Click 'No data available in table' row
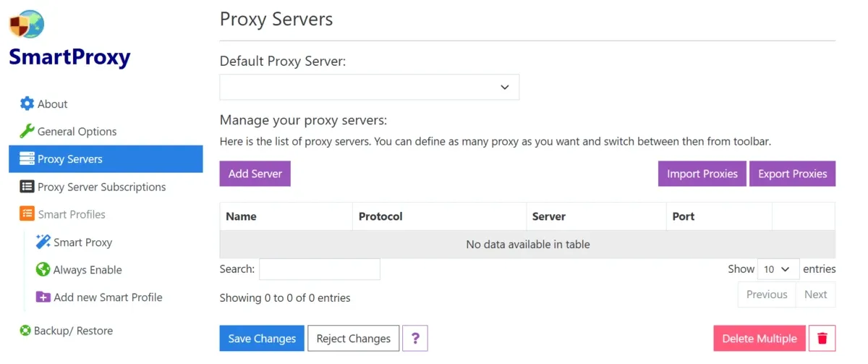Screen dimensions: 868x364 528,245
